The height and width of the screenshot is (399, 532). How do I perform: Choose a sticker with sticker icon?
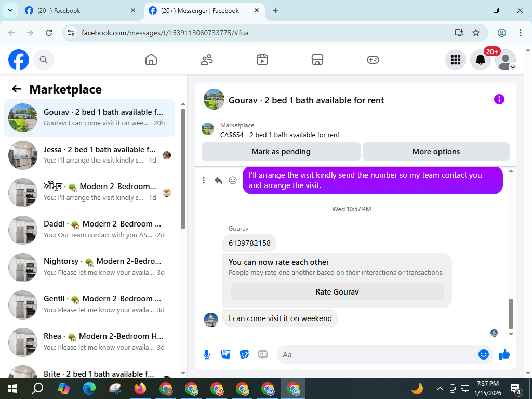[244, 354]
